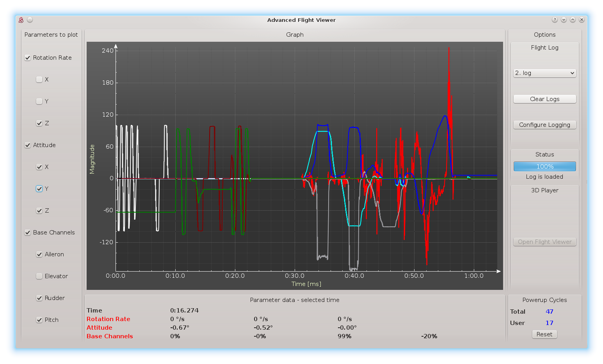Toggle the Attitude group checkbox
Screen dimensions: 603x364
(28, 145)
